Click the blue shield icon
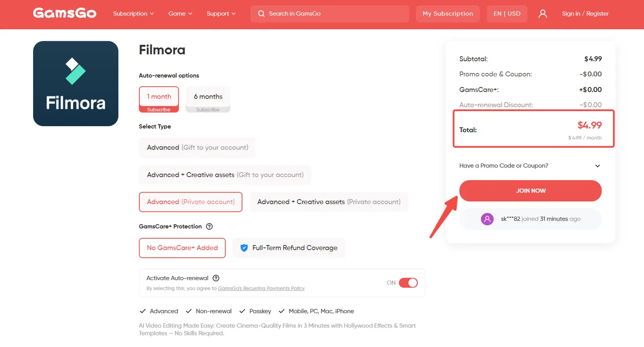The width and height of the screenshot is (644, 347). (x=244, y=248)
